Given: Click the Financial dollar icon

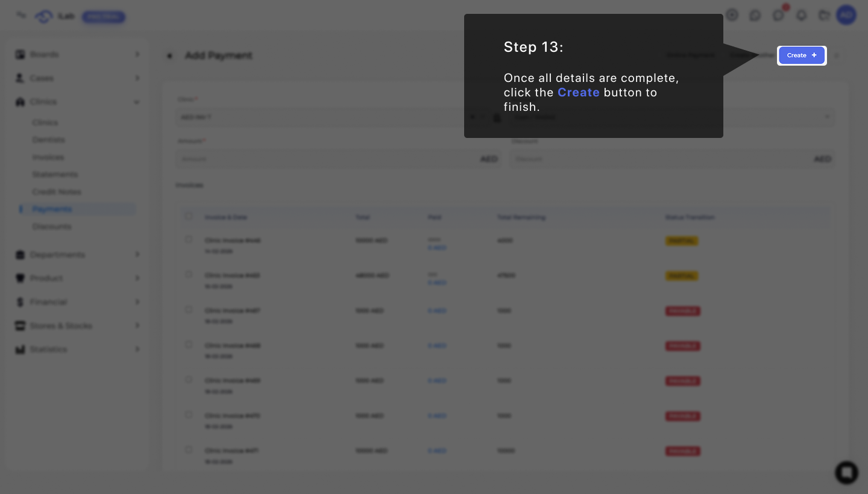Looking at the screenshot, I should click(20, 302).
